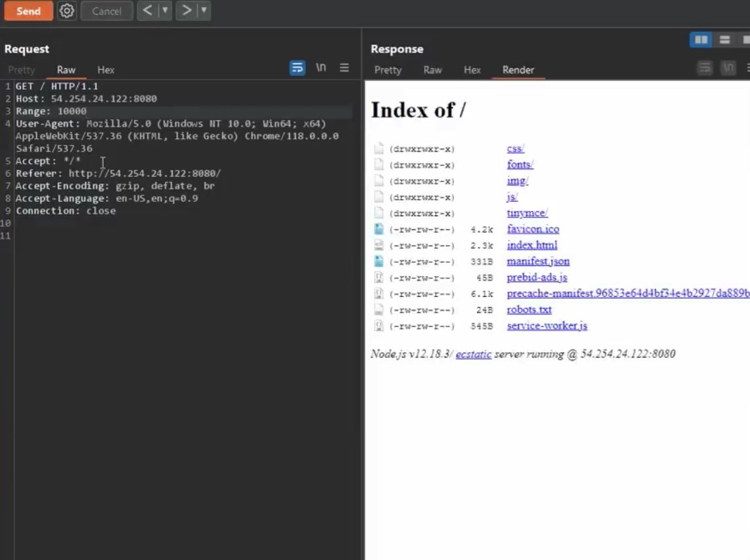Screen dimensions: 750x560
Task: Open the back history dropdown arrow
Action: tap(164, 10)
